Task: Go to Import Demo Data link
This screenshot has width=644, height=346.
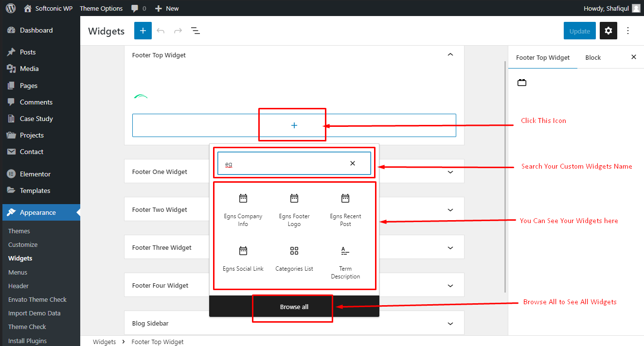Action: coord(35,313)
